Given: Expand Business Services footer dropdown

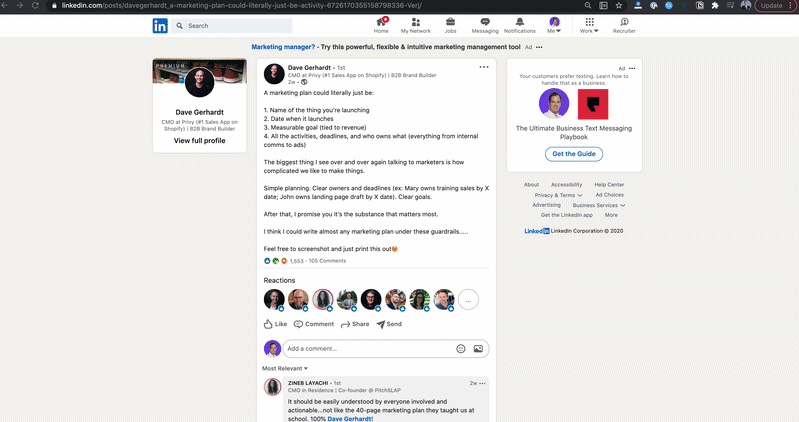Looking at the screenshot, I should [598, 205].
